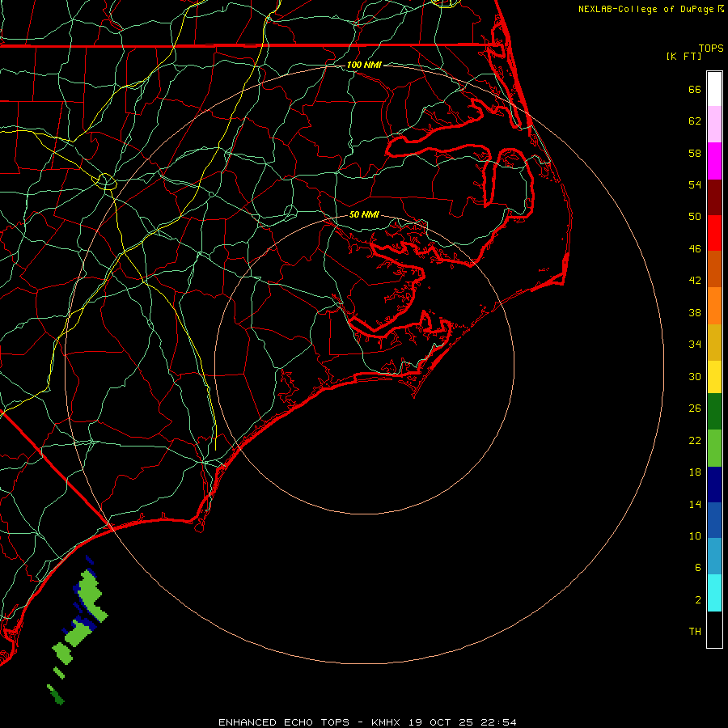Click the legend value 2
728x728 pixels.
pos(697,600)
